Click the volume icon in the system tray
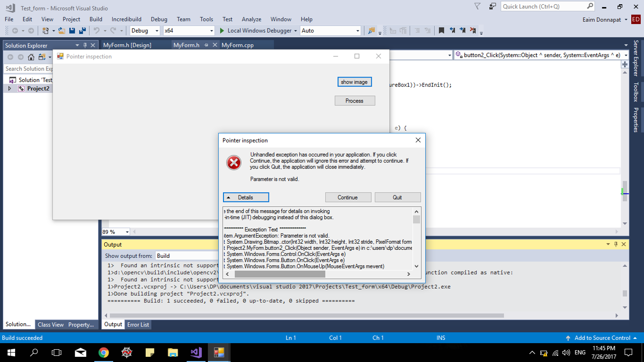Image resolution: width=644 pixels, height=362 pixels. click(566, 353)
